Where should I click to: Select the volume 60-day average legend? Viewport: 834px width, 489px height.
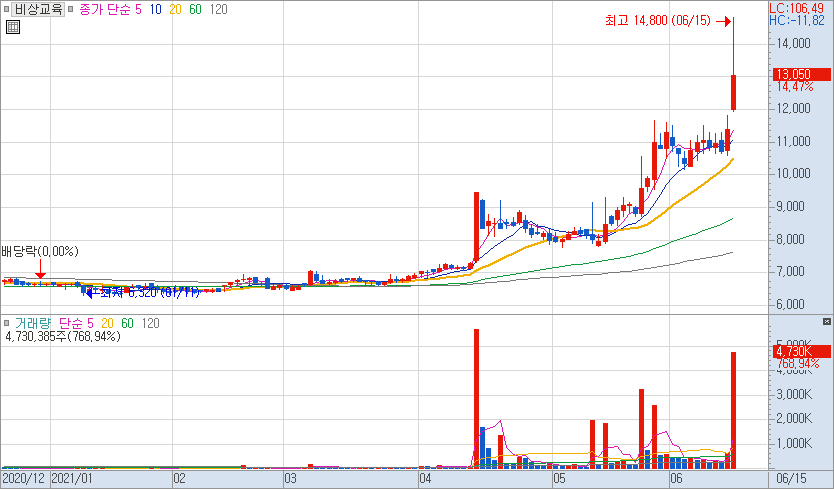pyautogui.click(x=127, y=323)
